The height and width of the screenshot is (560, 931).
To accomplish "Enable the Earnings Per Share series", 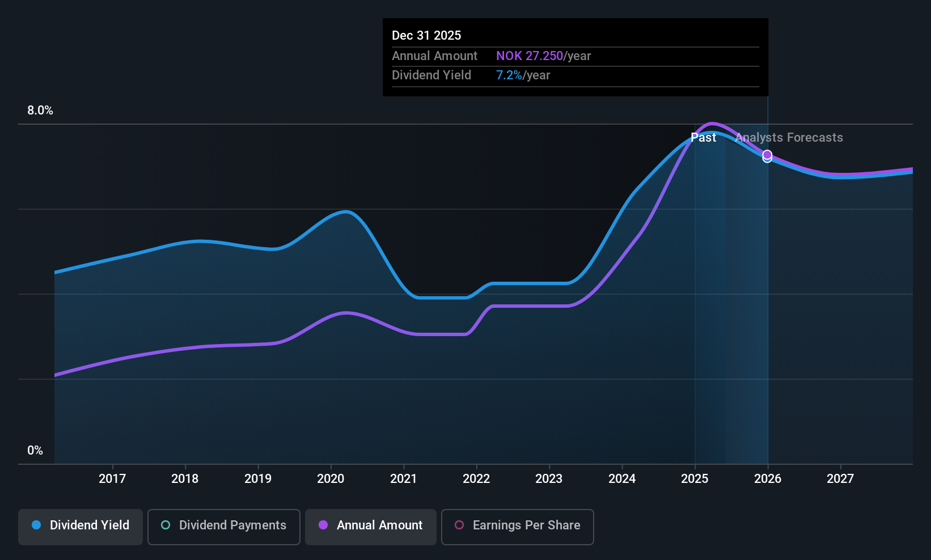I will click(x=518, y=527).
